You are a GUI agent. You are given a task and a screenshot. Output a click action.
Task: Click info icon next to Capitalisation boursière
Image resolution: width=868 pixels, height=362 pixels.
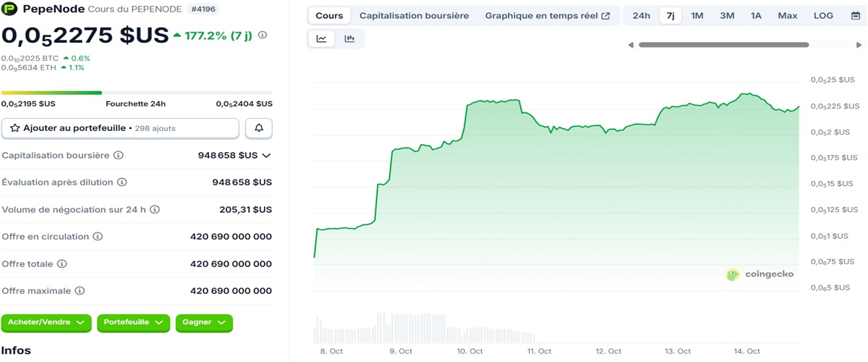[119, 156]
